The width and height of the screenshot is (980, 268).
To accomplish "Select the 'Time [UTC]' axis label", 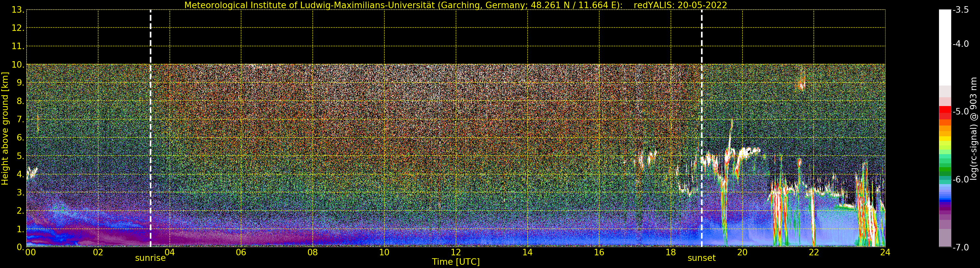I will pos(456,262).
